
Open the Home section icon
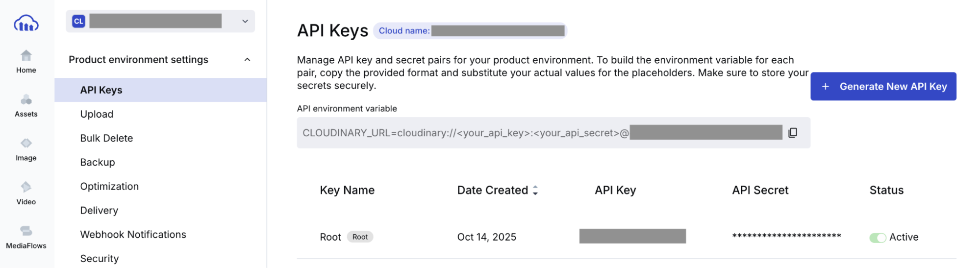coord(26,55)
